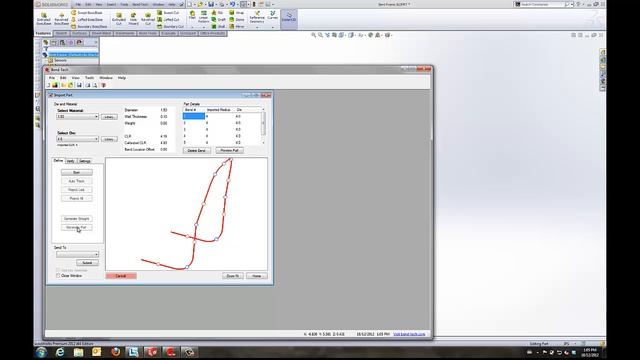Switch to the Sheet Metal ribbon tab

(x=101, y=33)
